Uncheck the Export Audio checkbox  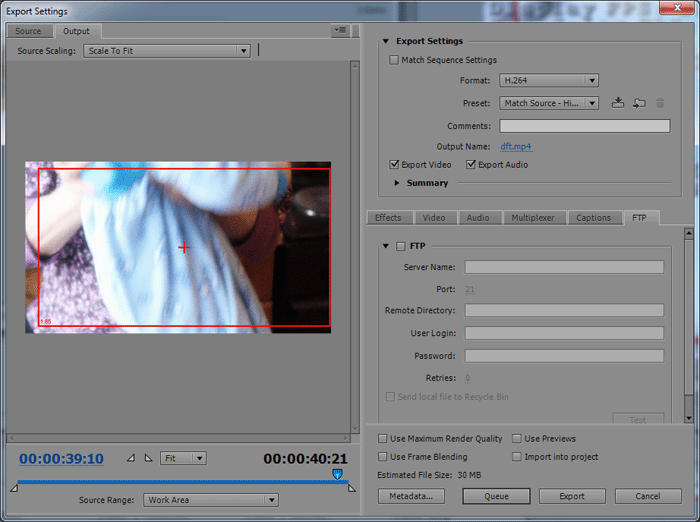click(x=471, y=165)
